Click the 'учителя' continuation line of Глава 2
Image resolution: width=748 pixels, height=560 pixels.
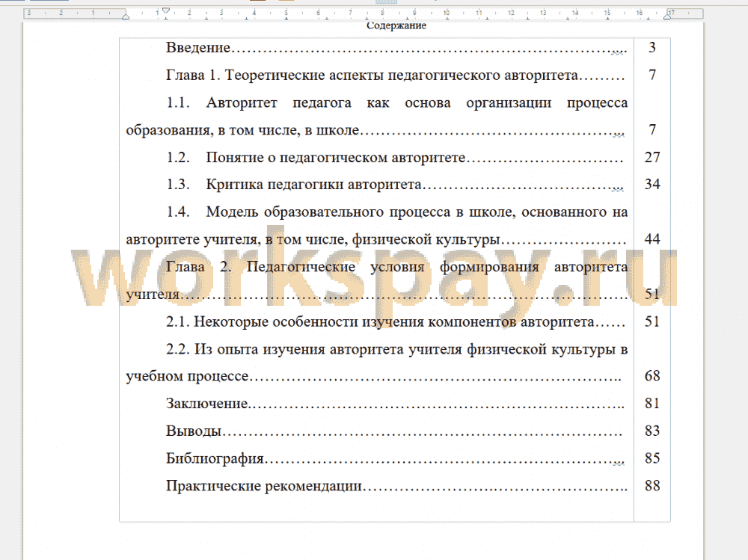[377, 295]
